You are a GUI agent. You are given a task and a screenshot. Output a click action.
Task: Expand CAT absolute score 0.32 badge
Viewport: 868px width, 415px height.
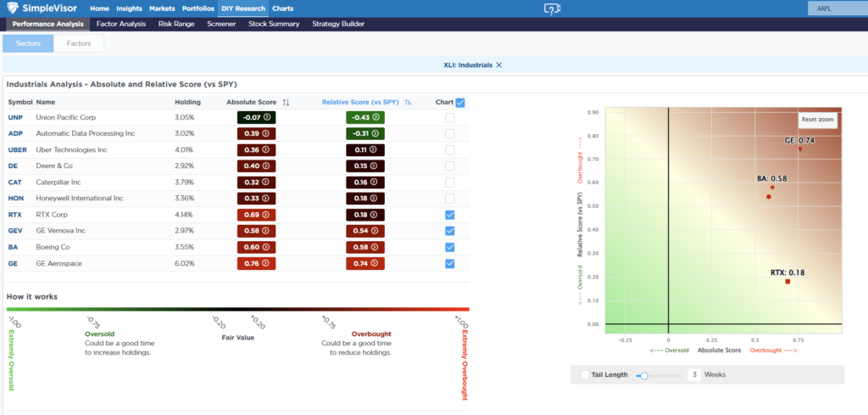(x=256, y=182)
